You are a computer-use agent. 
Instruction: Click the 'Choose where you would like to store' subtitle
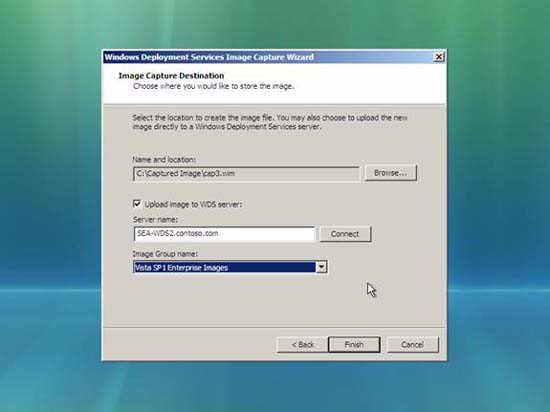(213, 86)
